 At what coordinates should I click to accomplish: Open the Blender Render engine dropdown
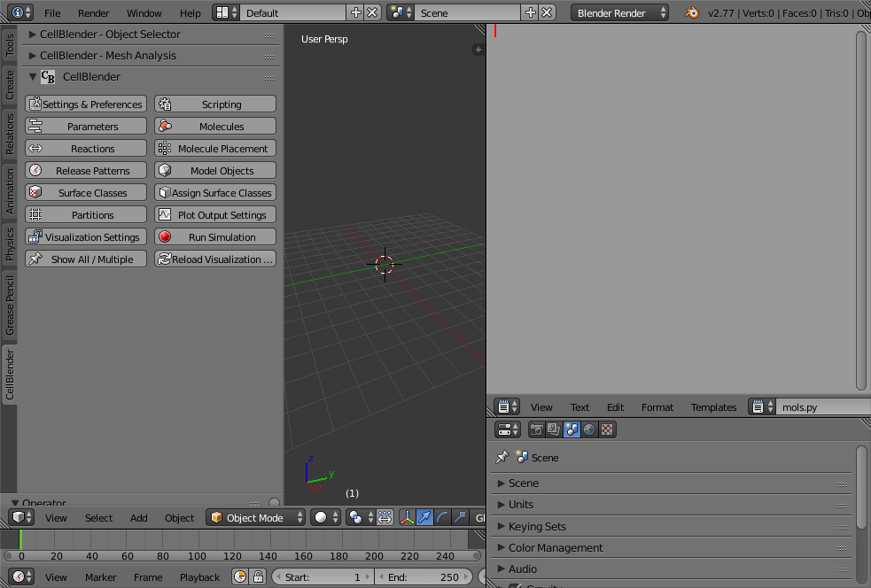[x=619, y=12]
